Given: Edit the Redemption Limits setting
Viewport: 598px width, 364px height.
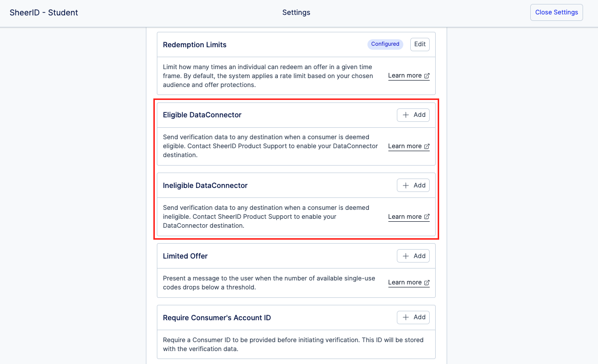Looking at the screenshot, I should point(420,44).
